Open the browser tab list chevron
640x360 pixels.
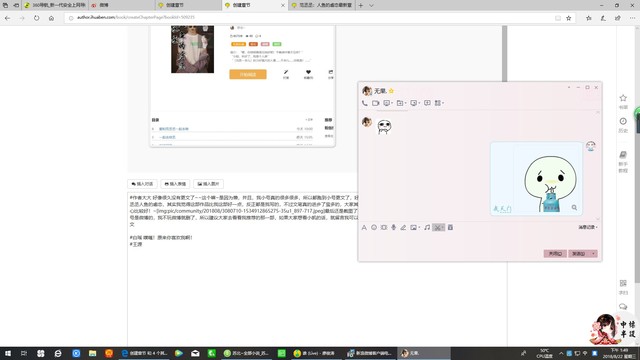pyautogui.click(x=371, y=6)
